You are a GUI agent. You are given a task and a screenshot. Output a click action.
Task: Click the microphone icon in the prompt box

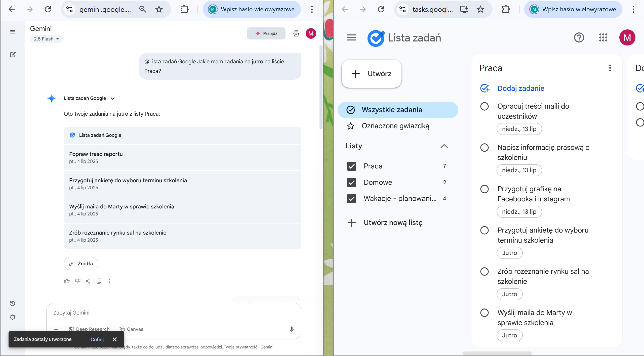point(292,329)
